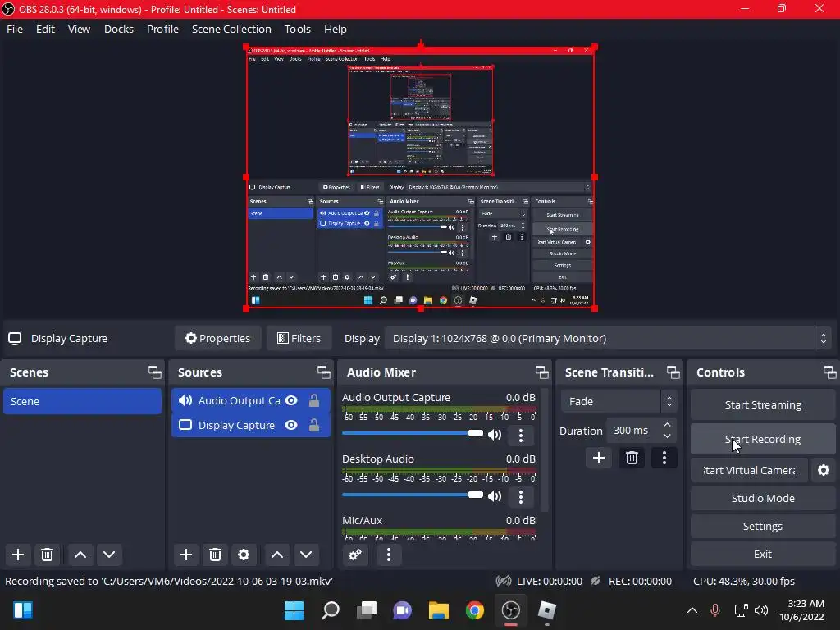Open the Scene Collection menu
This screenshot has width=840, height=630.
click(x=231, y=29)
